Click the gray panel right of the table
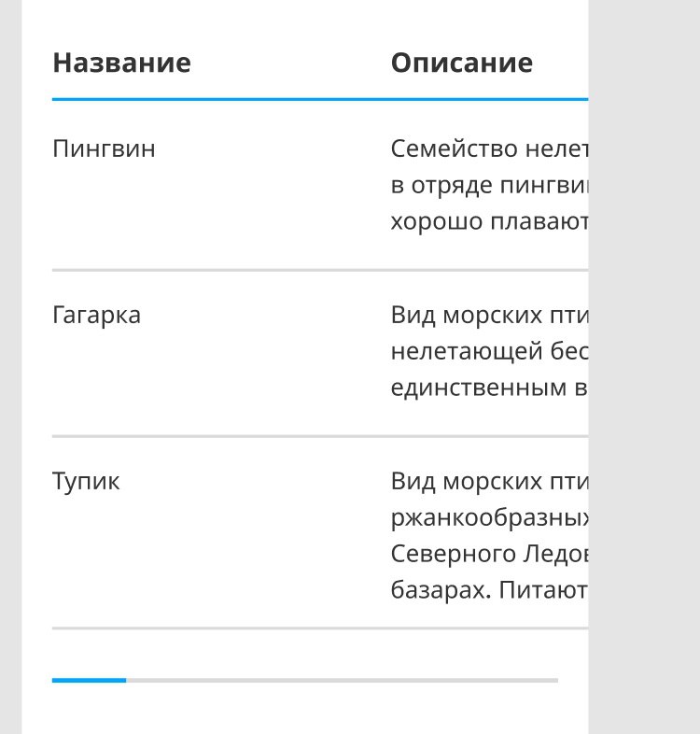The height and width of the screenshot is (734, 700). coord(644,374)
